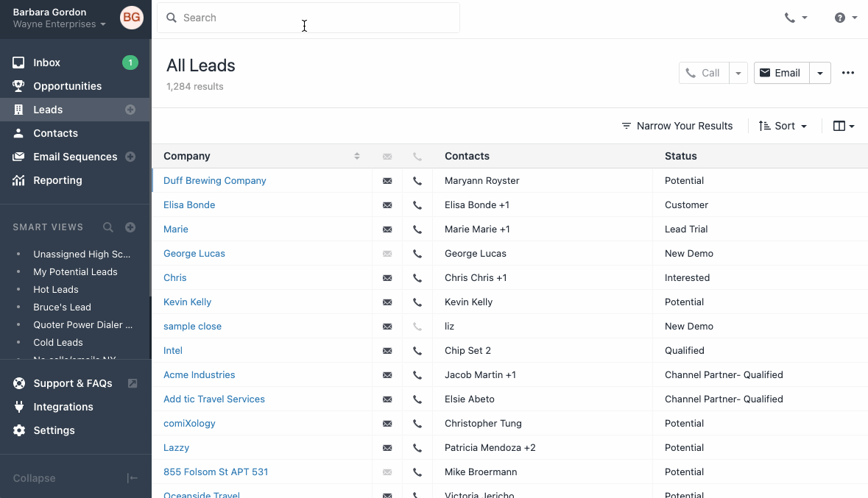The width and height of the screenshot is (868, 498).
Task: Add a new Smart View
Action: coord(130,227)
